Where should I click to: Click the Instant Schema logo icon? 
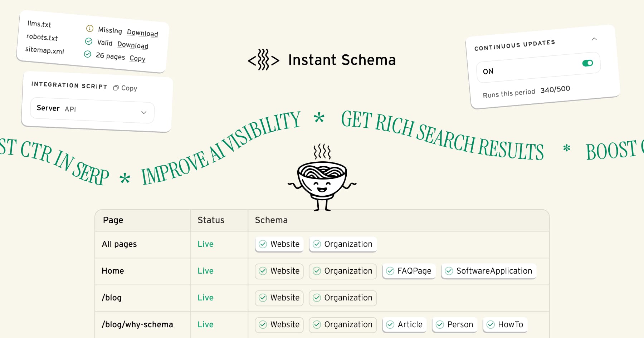pos(264,60)
